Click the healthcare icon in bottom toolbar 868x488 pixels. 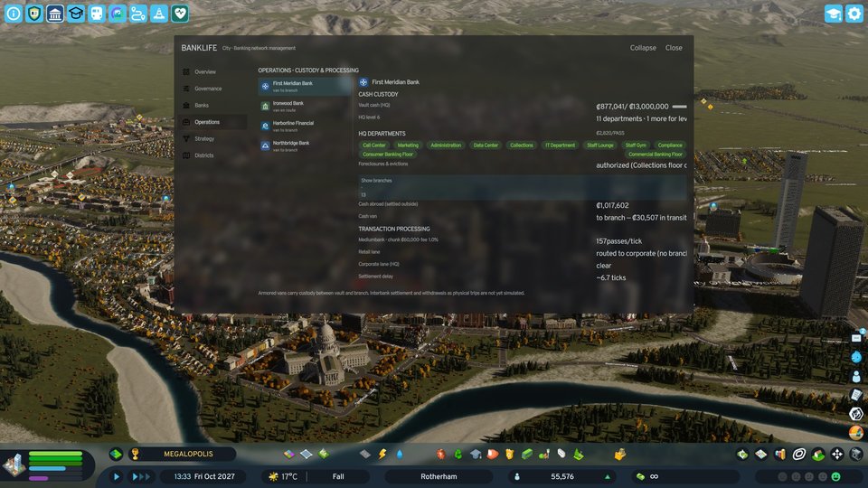[441, 455]
